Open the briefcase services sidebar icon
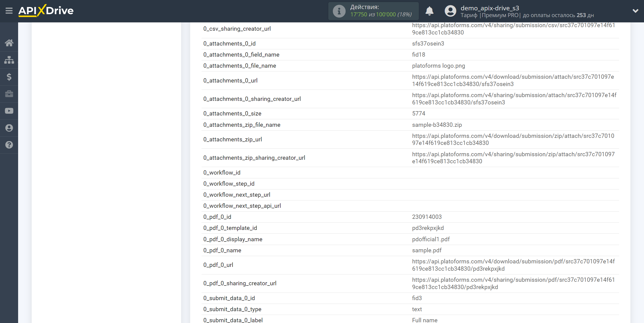Viewport: 644px width, 323px height. tap(9, 94)
